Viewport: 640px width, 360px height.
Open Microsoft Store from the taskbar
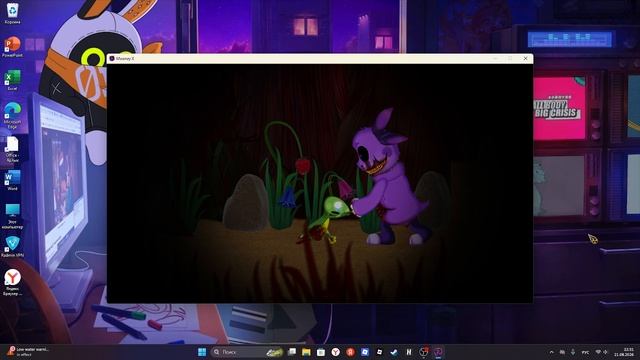(321, 352)
